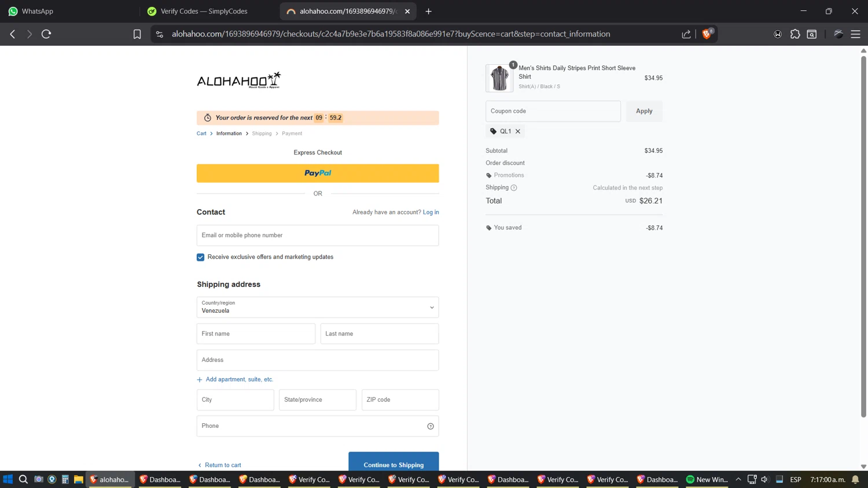Click the share page icon
Screen dimensions: 868x488
pyautogui.click(x=686, y=34)
